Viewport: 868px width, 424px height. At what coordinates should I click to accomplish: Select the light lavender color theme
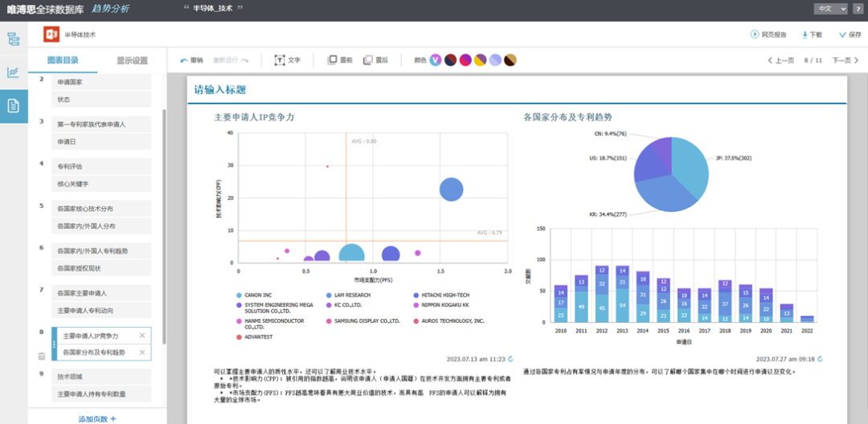coord(495,60)
